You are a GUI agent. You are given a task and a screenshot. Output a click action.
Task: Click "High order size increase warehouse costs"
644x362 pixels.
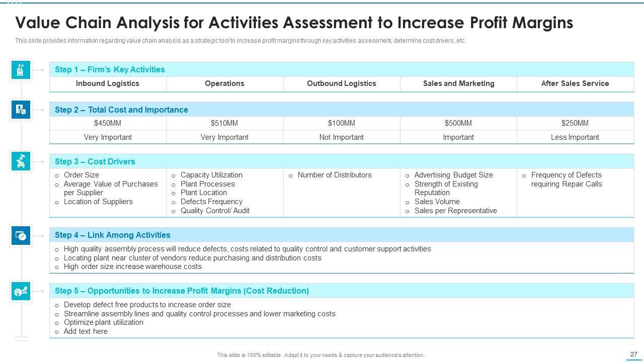tap(133, 266)
